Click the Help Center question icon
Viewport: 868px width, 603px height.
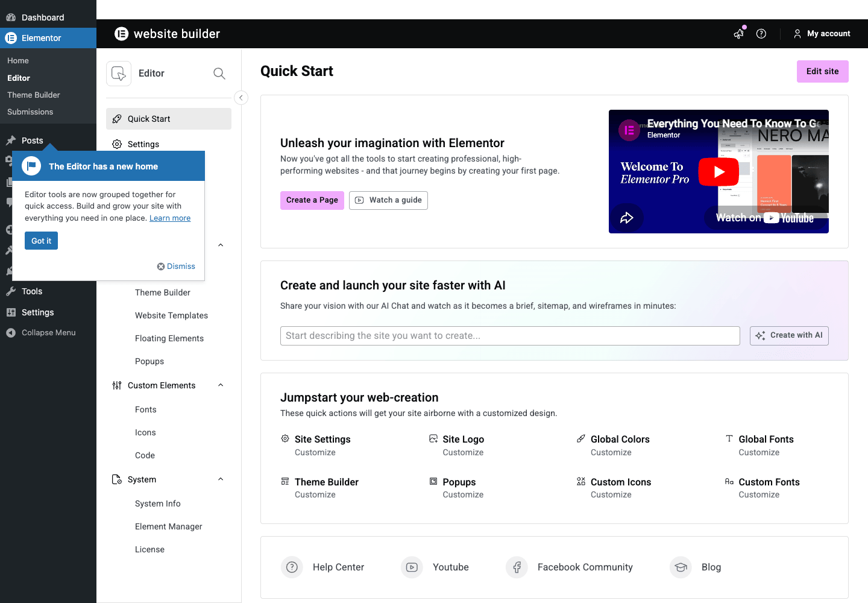pos(292,567)
